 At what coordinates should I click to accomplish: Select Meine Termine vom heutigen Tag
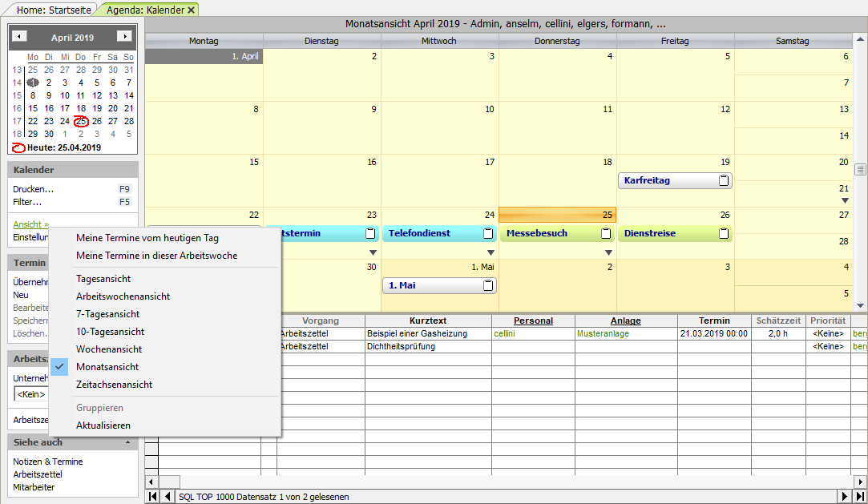pyautogui.click(x=147, y=238)
